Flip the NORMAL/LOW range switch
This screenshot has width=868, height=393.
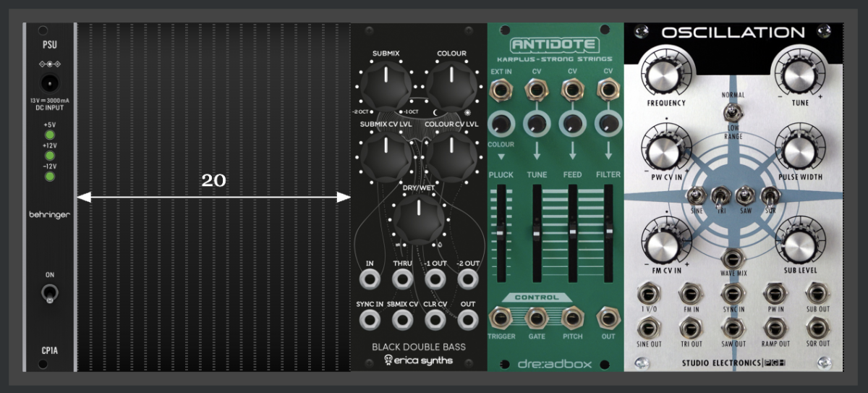733,112
